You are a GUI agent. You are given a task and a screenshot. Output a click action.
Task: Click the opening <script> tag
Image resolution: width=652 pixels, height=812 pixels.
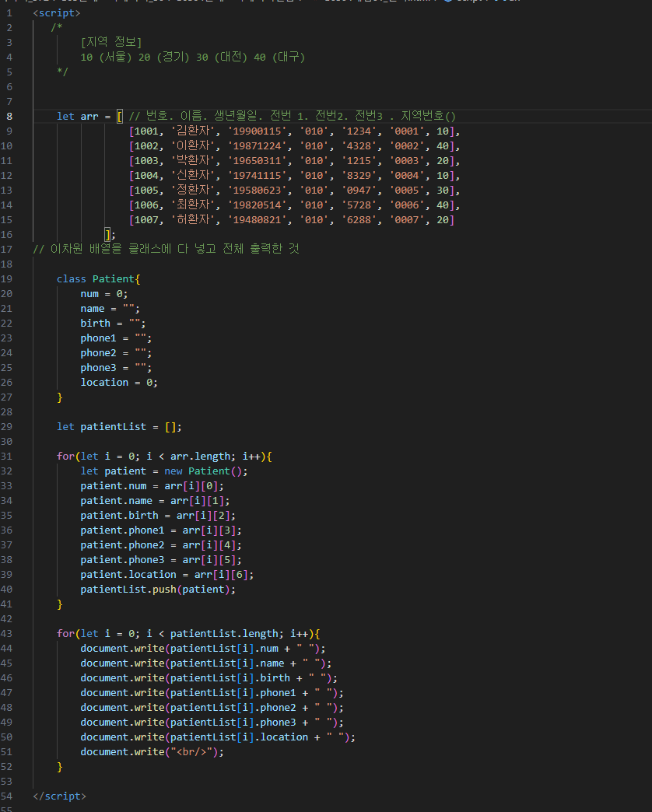57,13
